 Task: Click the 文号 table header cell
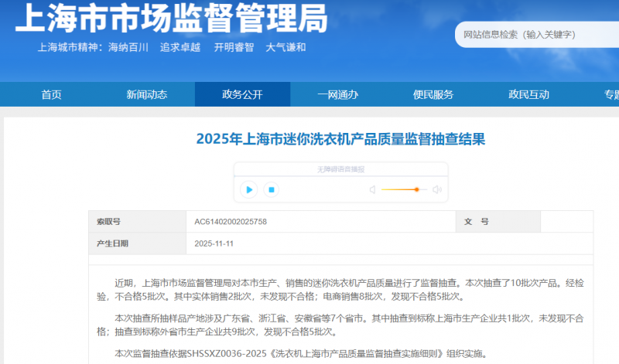pos(477,221)
